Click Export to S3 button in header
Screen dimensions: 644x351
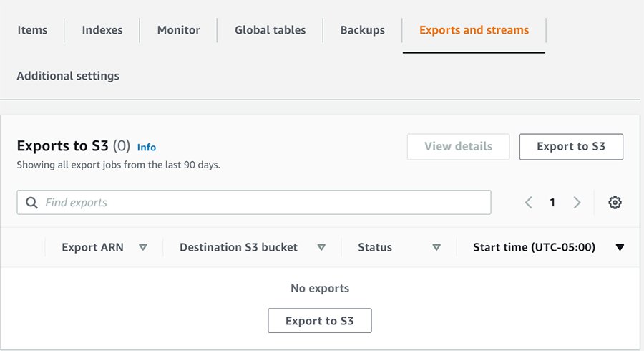[x=570, y=146]
